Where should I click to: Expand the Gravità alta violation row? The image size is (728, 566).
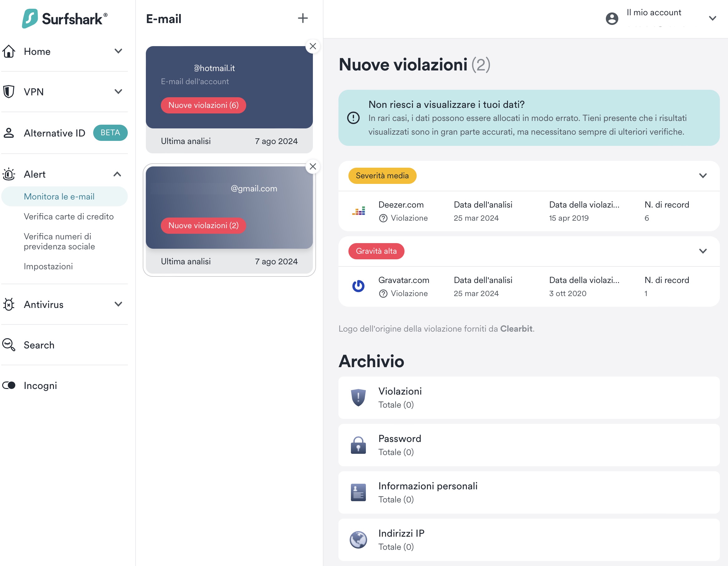coord(703,251)
